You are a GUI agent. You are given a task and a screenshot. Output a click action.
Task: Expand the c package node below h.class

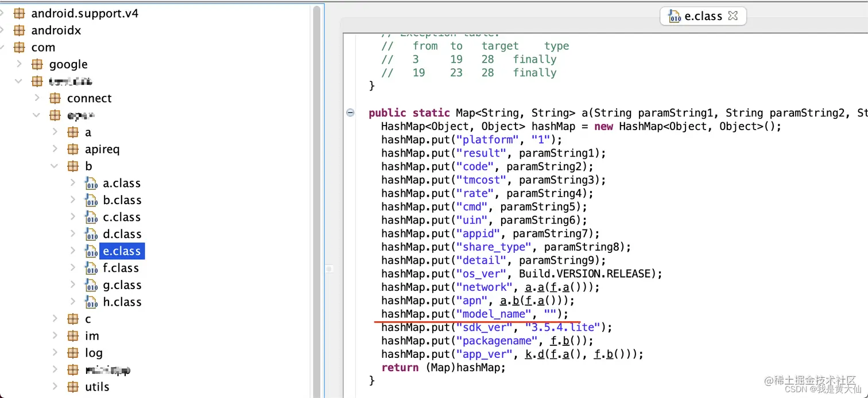(x=55, y=319)
